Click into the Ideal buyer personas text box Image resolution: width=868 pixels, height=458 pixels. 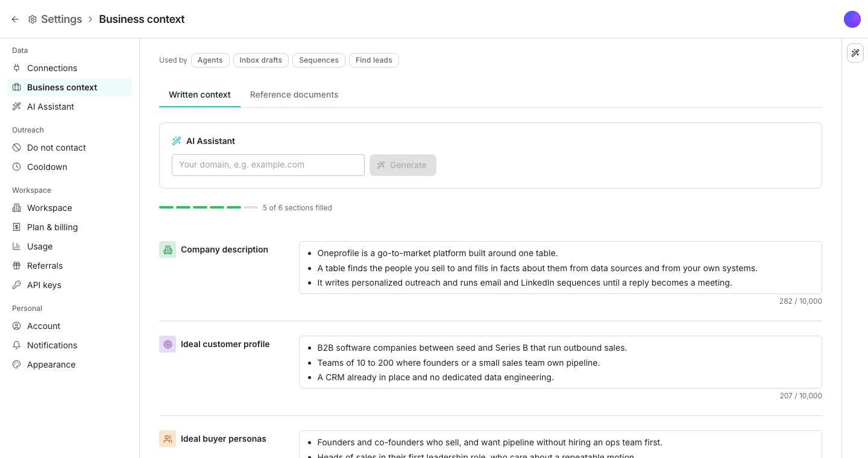point(561,444)
